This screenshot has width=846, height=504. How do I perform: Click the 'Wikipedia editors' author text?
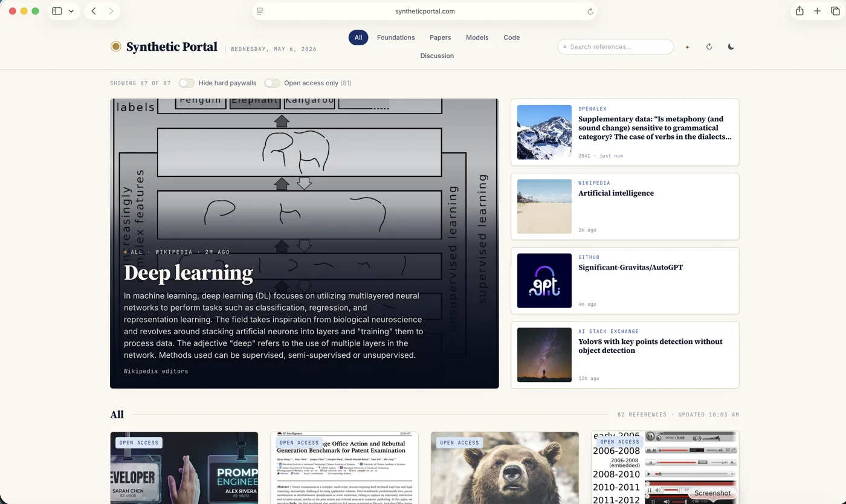tap(156, 371)
